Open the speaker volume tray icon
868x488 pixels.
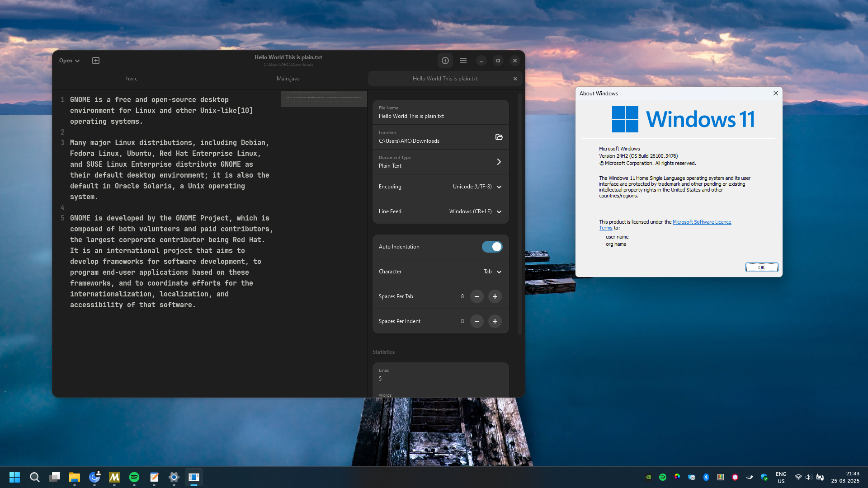point(809,477)
